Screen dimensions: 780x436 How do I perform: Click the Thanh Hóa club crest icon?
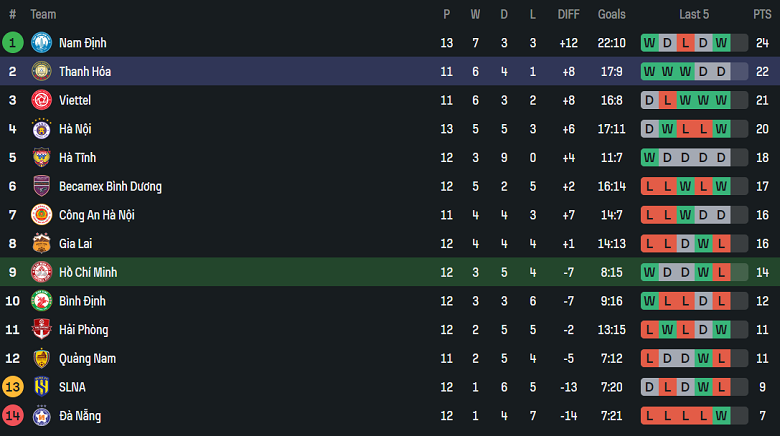[41, 72]
